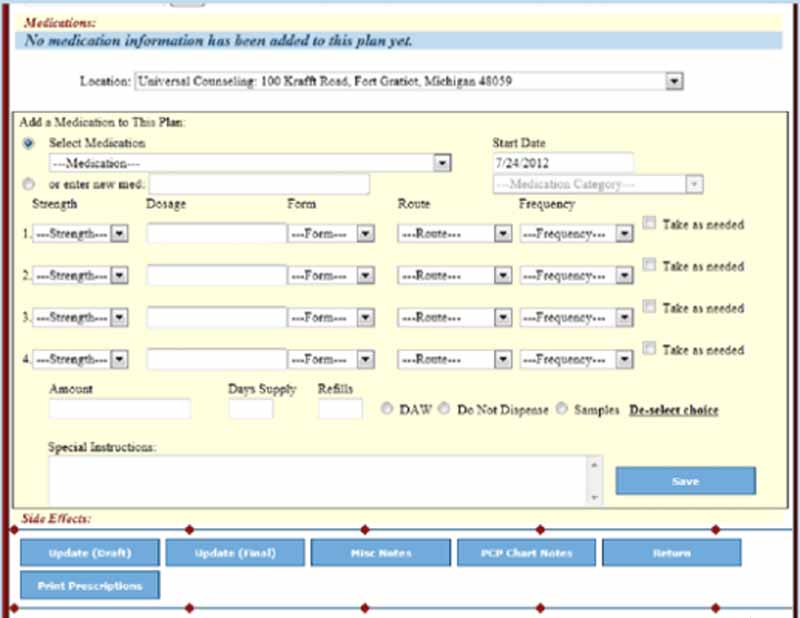Click the Special Instructions scroll-up arrow
The image size is (800, 618).
click(x=594, y=465)
